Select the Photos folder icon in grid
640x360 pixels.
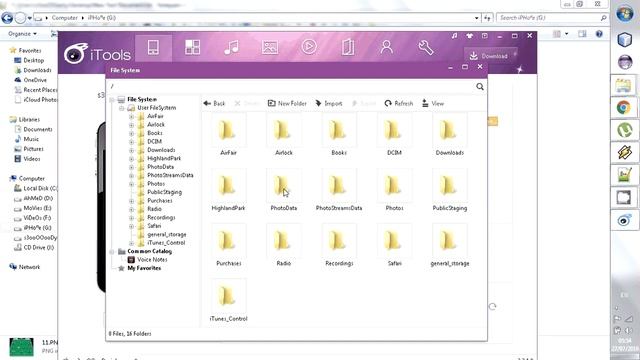coord(394,186)
